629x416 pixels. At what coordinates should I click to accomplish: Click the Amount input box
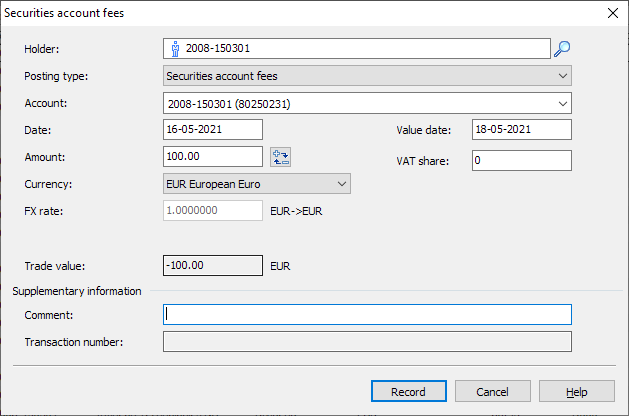coord(212,156)
